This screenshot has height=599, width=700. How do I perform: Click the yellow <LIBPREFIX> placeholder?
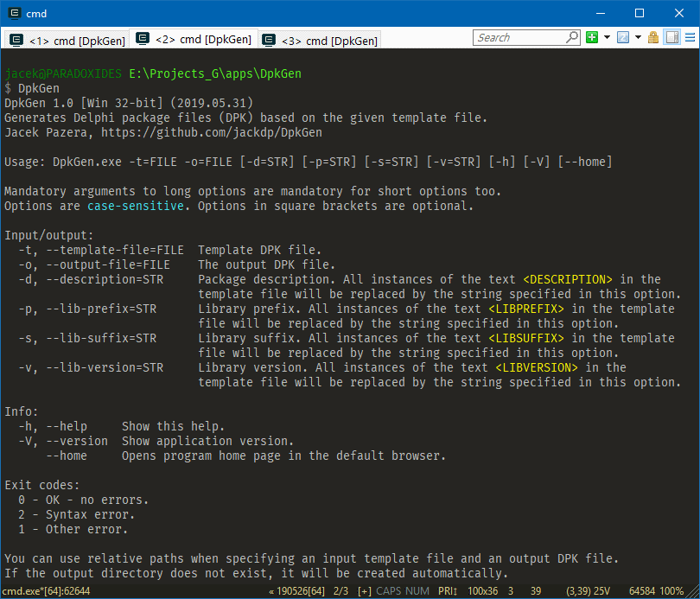(x=526, y=309)
